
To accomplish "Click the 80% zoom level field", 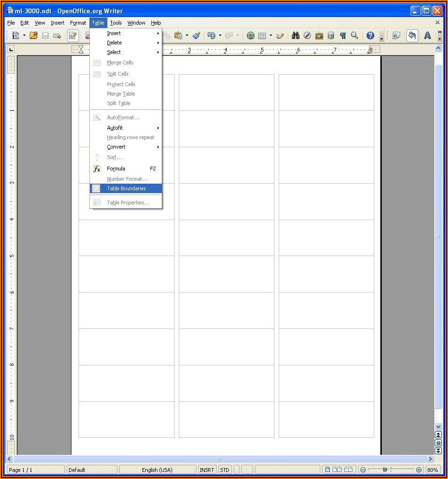I will point(432,470).
